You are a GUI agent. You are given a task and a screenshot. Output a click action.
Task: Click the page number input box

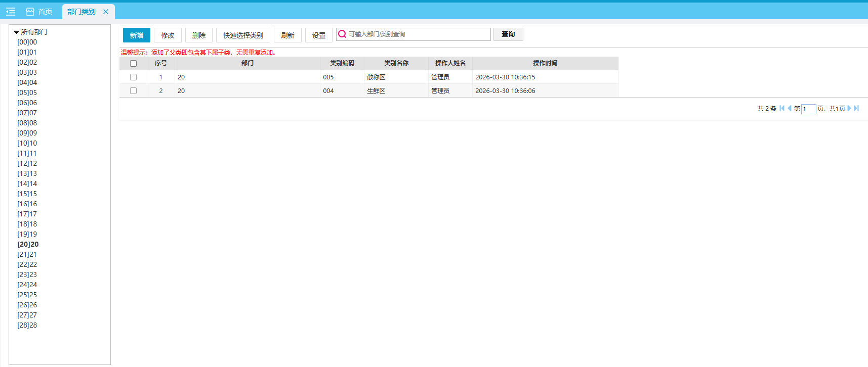(x=808, y=109)
